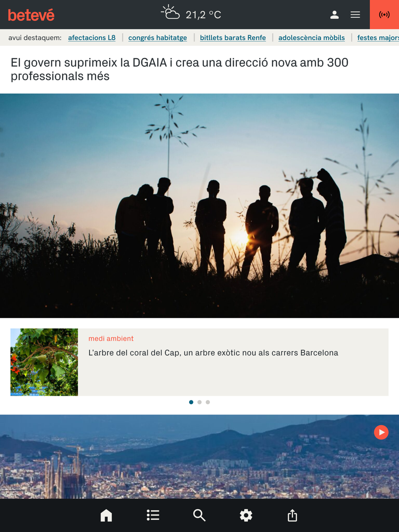
Task: Tap the live broadcast icon
Action: [384, 15]
